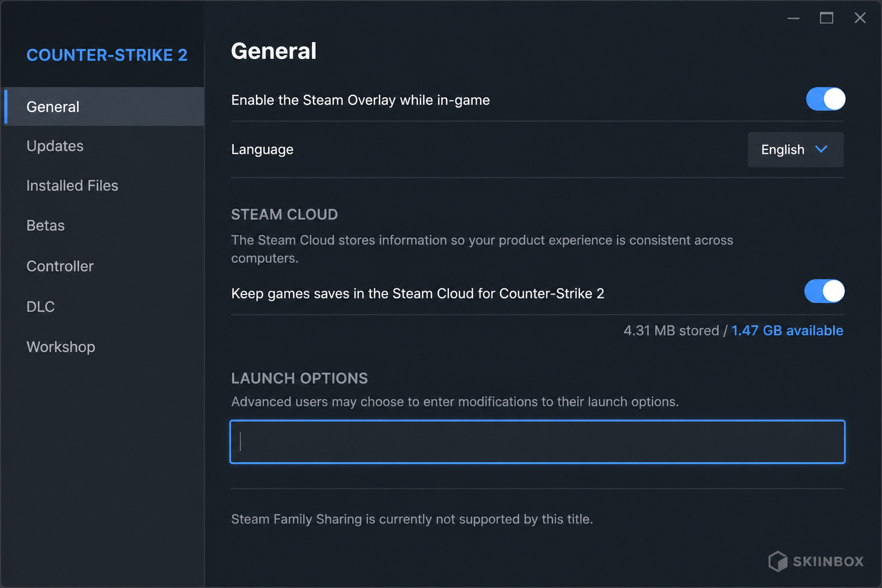Toggle Steam Overlay while in-game switch
This screenshot has height=588, width=882.
(x=826, y=99)
